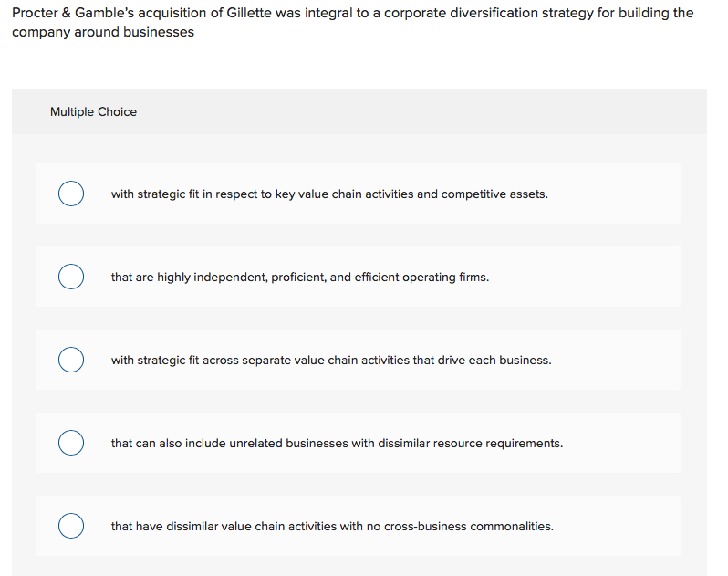Image resolution: width=728 pixels, height=576 pixels.
Task: Click the word "Gillette" in the question
Action: [247, 13]
